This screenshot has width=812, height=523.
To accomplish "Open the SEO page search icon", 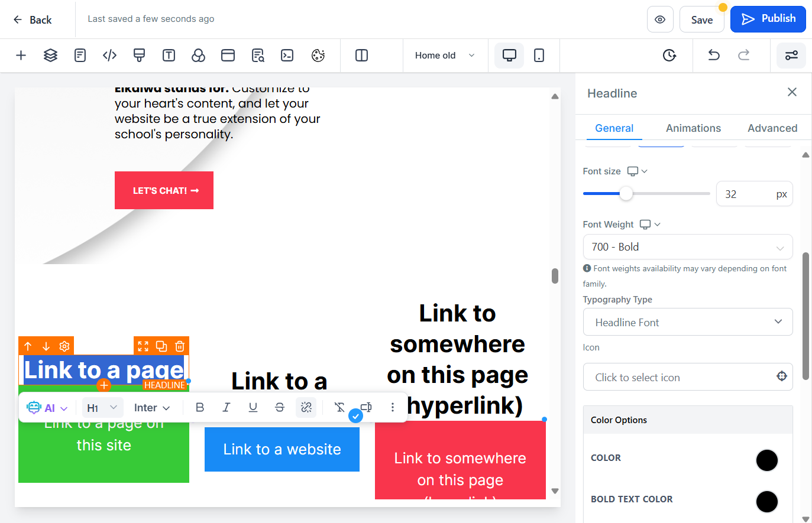I will click(x=258, y=56).
